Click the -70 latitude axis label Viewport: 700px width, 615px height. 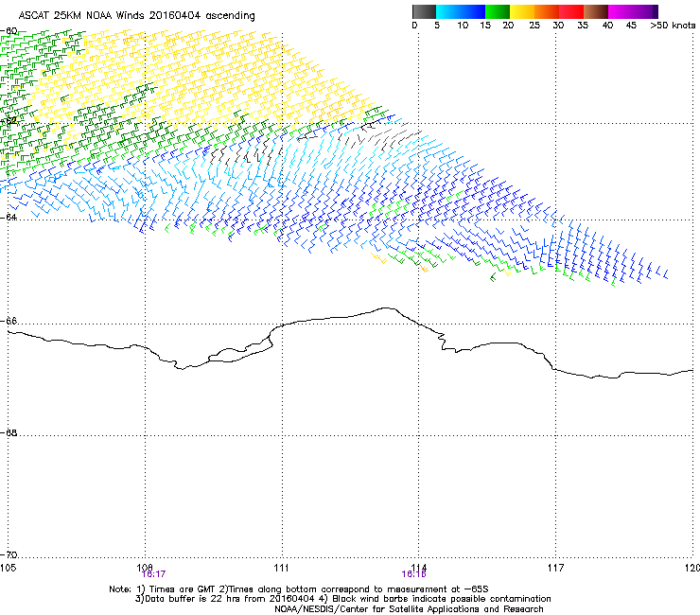[9, 554]
